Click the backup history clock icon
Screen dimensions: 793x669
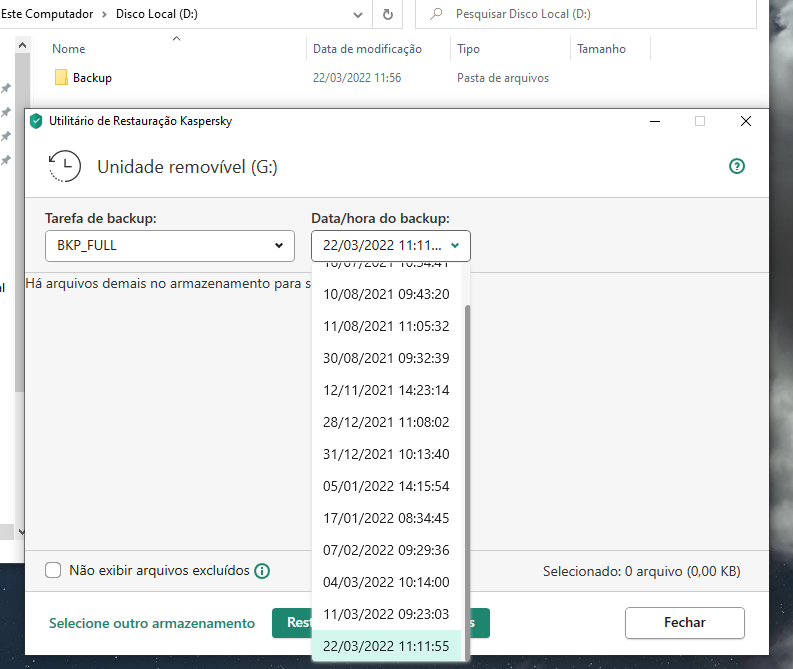coord(64,166)
